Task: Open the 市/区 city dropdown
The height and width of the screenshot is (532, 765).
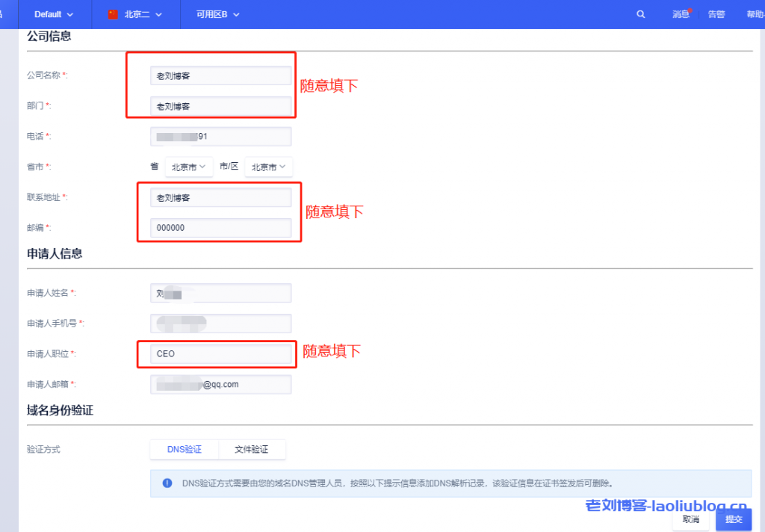Action: [x=269, y=167]
